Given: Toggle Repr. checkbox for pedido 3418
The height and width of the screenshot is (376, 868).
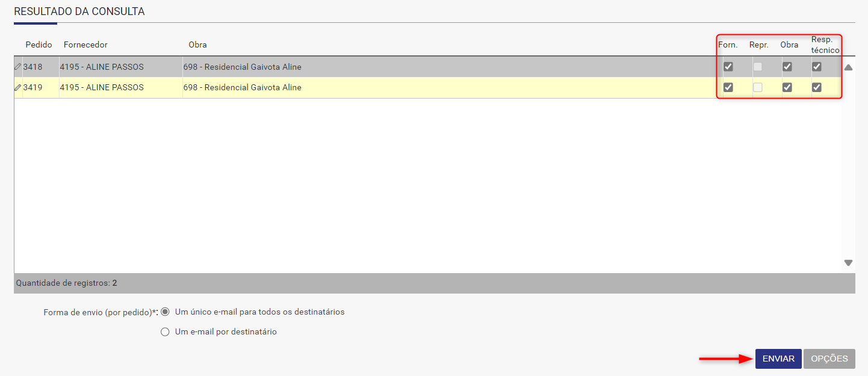Looking at the screenshot, I should (x=758, y=67).
